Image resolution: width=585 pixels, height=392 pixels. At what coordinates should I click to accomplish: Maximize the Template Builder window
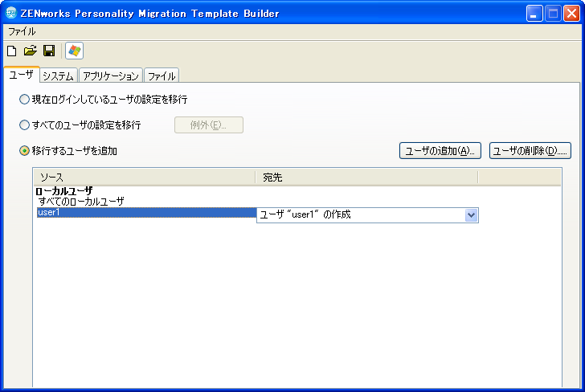553,14
